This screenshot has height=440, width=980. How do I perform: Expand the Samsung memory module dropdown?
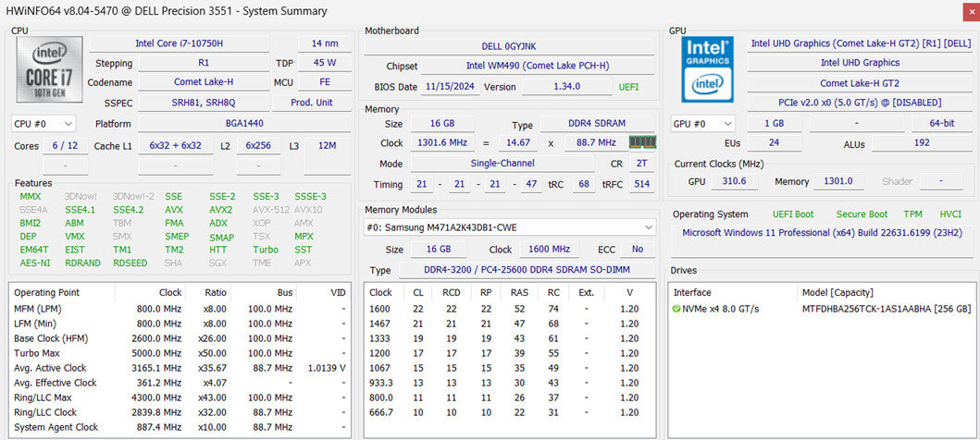coord(510,227)
